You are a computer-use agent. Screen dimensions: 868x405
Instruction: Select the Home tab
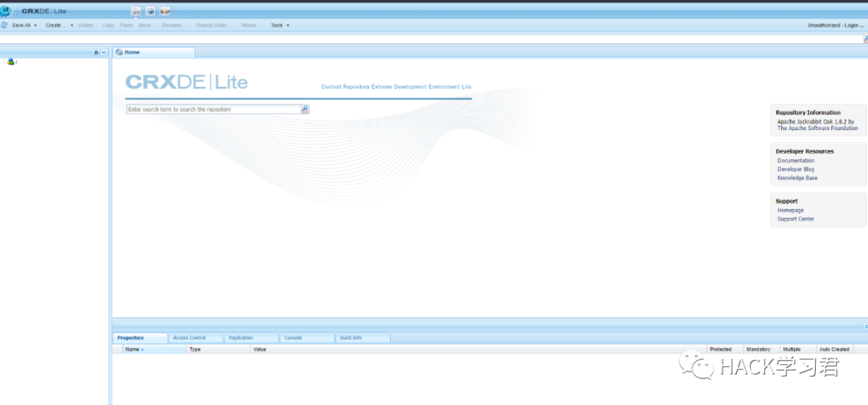pyautogui.click(x=154, y=52)
